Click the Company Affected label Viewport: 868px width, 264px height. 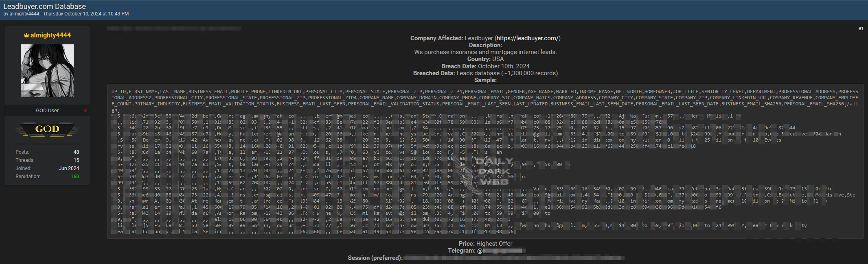[x=436, y=38]
